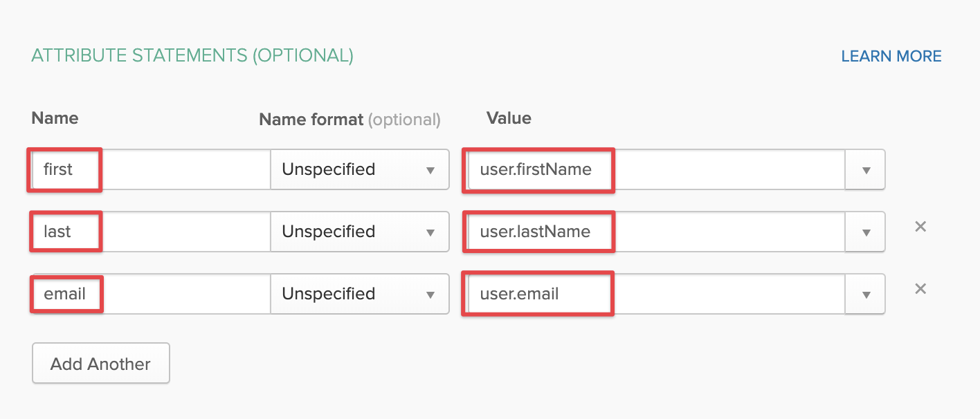Focus the Name field containing 'last'

pyautogui.click(x=149, y=232)
